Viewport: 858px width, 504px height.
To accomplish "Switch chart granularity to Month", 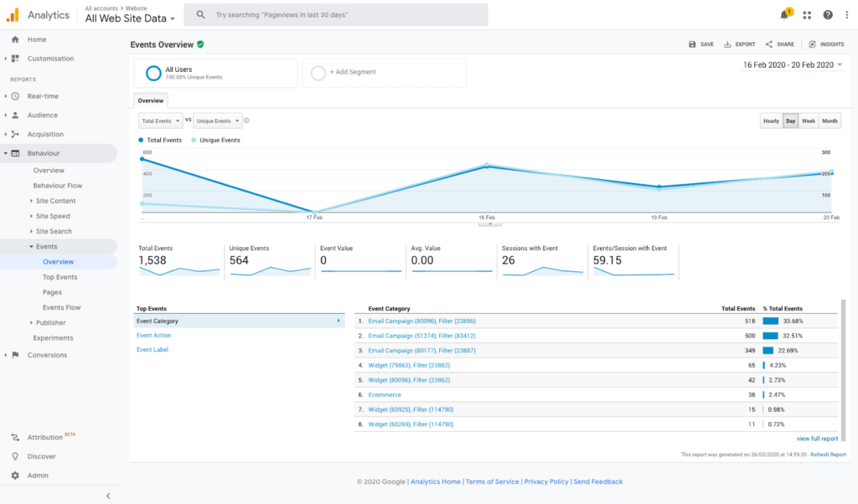I will click(830, 121).
